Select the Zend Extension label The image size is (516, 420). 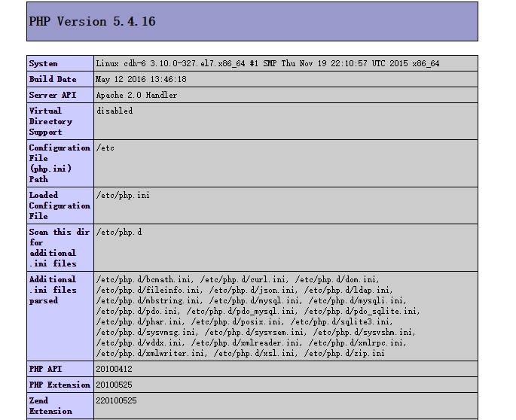50,406
